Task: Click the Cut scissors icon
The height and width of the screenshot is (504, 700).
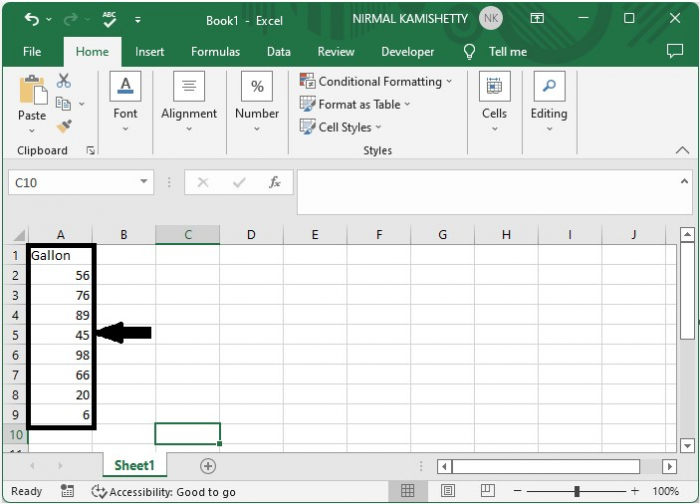Action: tap(64, 81)
